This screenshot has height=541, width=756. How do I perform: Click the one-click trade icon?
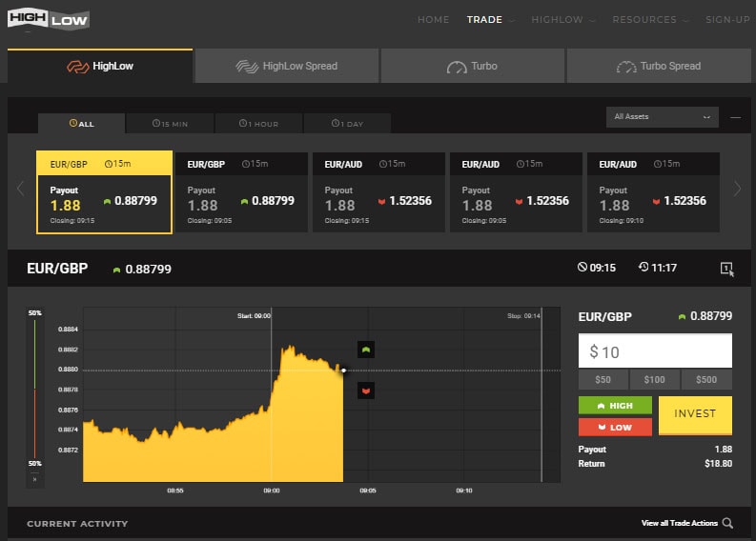pyautogui.click(x=726, y=269)
